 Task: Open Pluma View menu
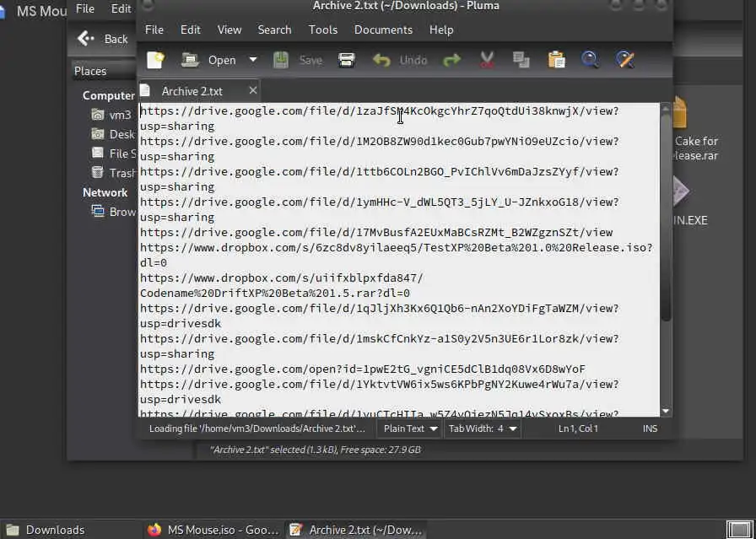pos(229,30)
